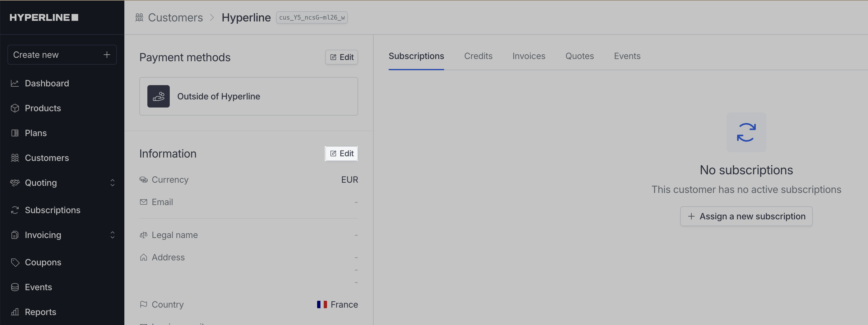Viewport: 868px width, 325px height.
Task: Open Reports in the sidebar
Action: point(40,312)
